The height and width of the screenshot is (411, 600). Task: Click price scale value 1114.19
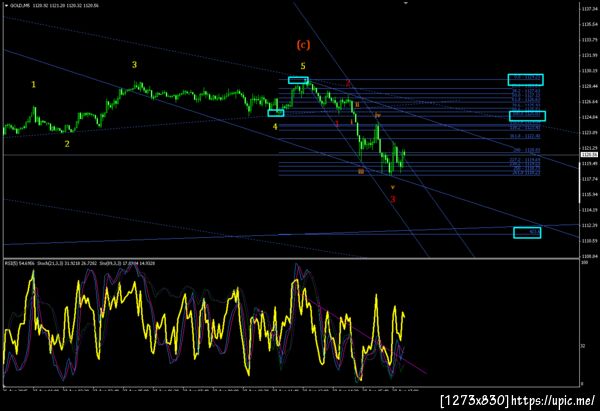point(589,210)
